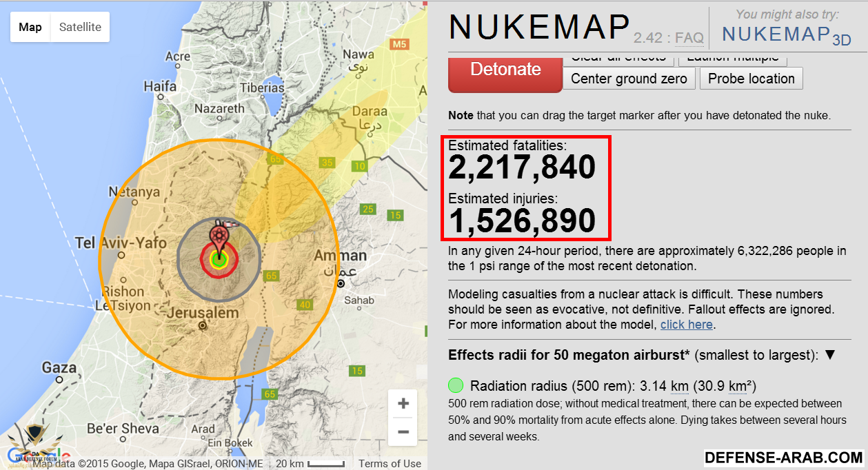
Task: Click the Radiation radius (500 rem) text
Action: coord(614,386)
